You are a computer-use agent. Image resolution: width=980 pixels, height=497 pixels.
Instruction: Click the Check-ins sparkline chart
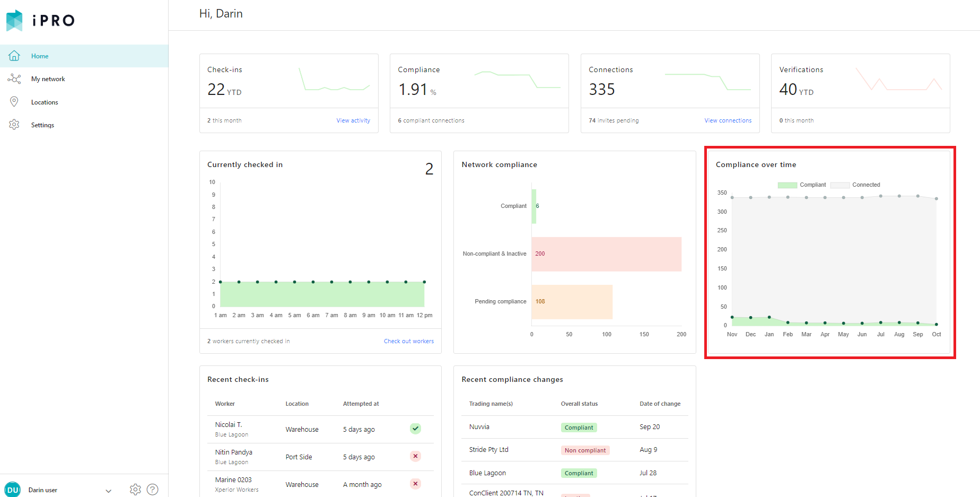click(334, 80)
